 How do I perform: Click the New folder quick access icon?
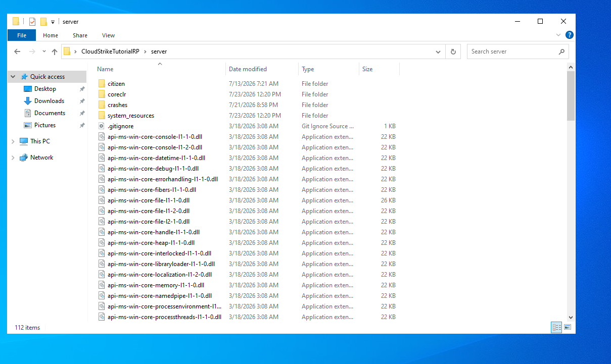[43, 22]
